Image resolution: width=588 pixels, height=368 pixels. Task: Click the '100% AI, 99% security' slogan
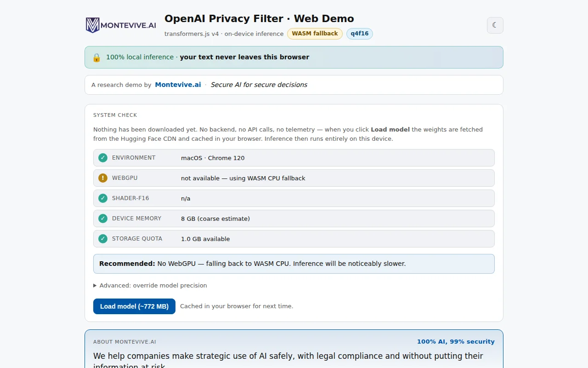pos(456,342)
